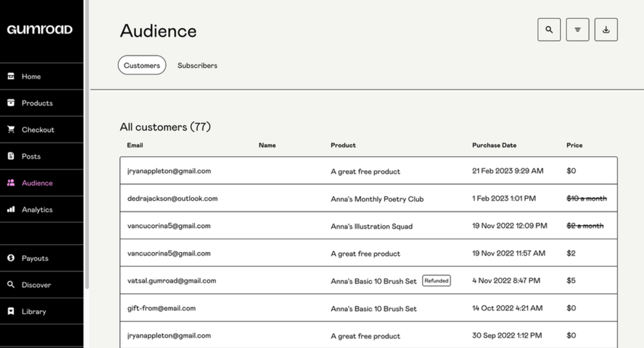Screen dimensions: 644x348
Task: Open gift-from@email.com customer row
Action: click(368, 308)
